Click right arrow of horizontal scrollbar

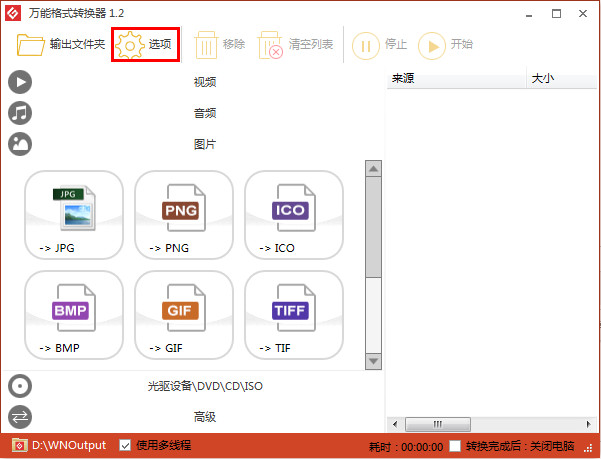tap(590, 424)
